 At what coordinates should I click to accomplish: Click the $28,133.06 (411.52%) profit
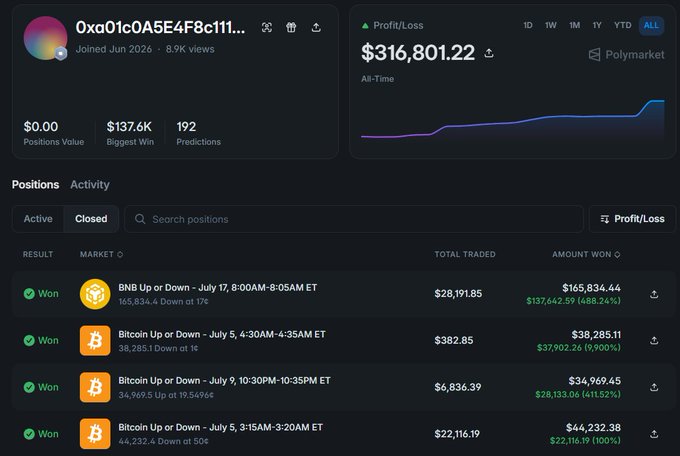tap(578, 394)
